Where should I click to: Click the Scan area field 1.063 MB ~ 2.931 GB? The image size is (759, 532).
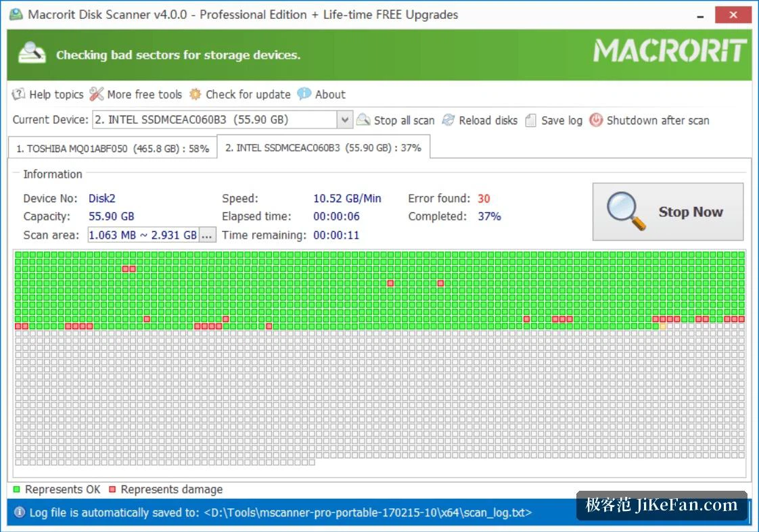(x=143, y=235)
